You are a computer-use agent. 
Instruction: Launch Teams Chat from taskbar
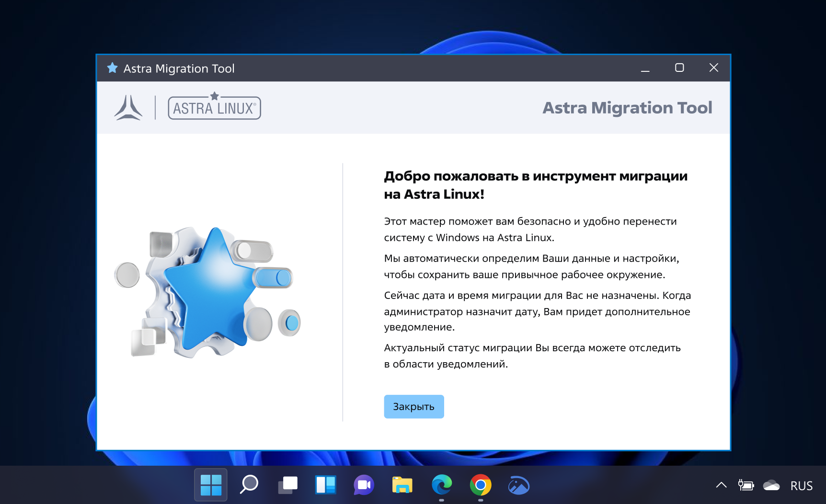(x=364, y=485)
